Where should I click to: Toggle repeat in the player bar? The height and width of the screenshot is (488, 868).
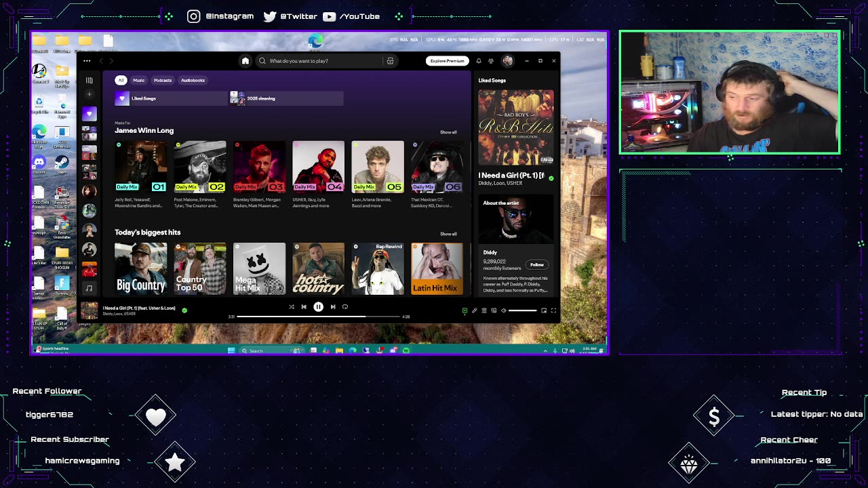(345, 307)
